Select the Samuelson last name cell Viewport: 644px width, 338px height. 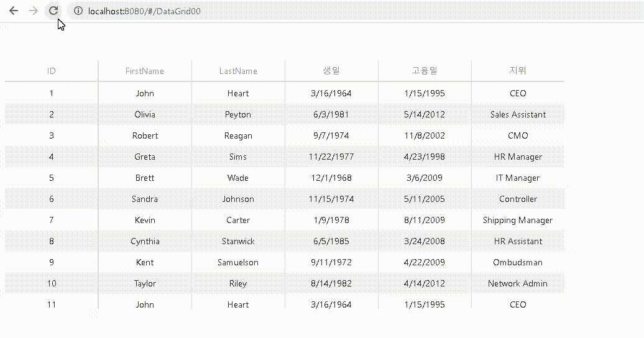[238, 262]
